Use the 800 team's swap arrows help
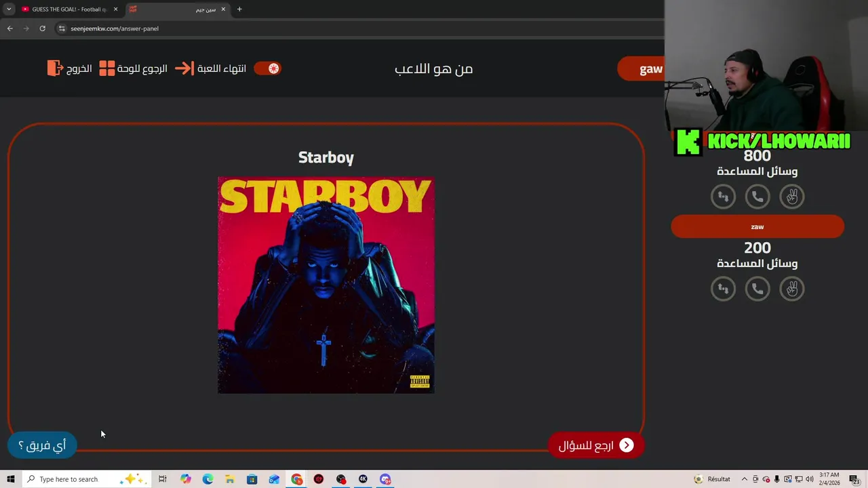868x488 pixels. [723, 197]
